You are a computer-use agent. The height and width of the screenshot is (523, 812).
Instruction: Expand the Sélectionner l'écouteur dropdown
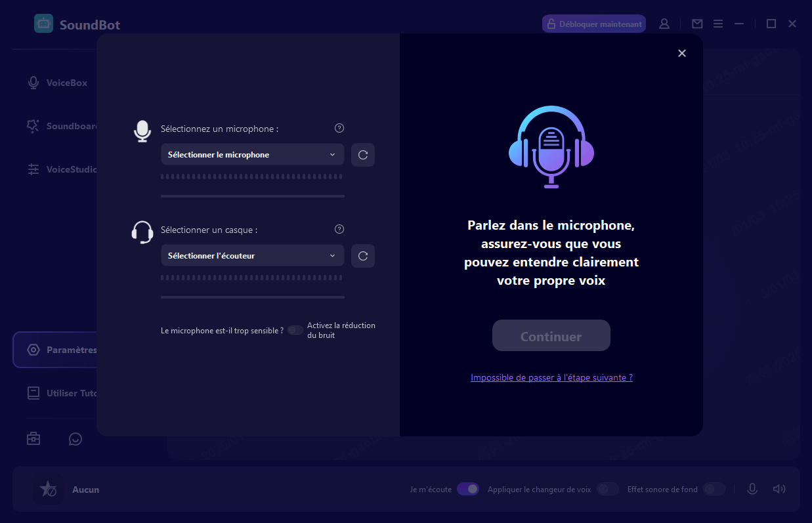tap(252, 256)
